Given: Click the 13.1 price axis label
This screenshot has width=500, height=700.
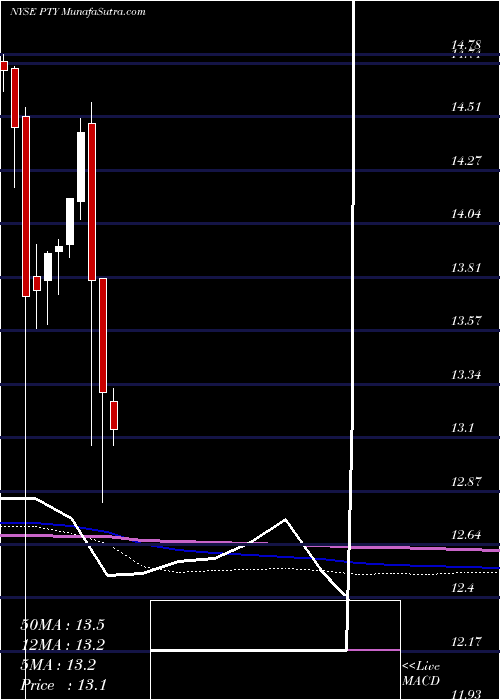Looking at the screenshot, I should [x=462, y=428].
